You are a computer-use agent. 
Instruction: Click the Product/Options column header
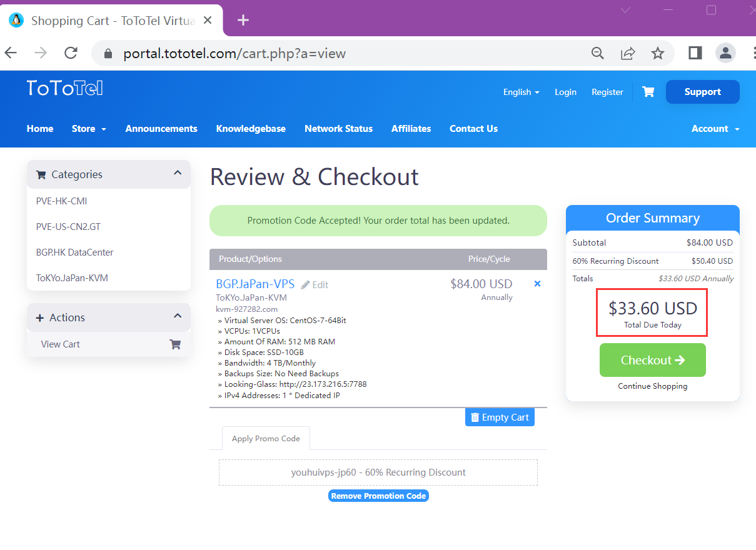tap(250, 259)
